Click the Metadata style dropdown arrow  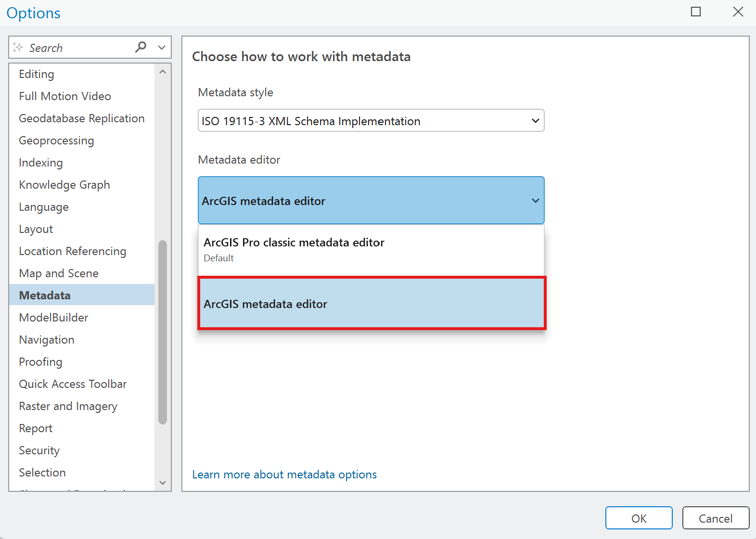tap(535, 121)
